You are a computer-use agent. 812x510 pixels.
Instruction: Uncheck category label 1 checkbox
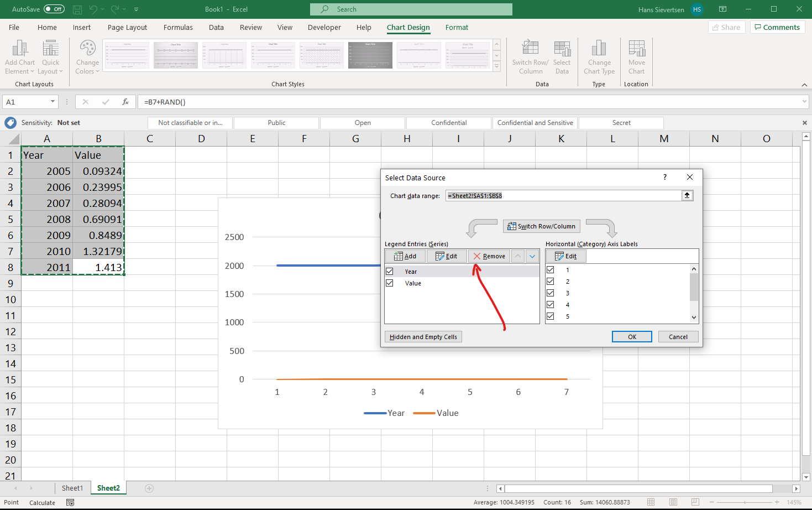coord(551,270)
